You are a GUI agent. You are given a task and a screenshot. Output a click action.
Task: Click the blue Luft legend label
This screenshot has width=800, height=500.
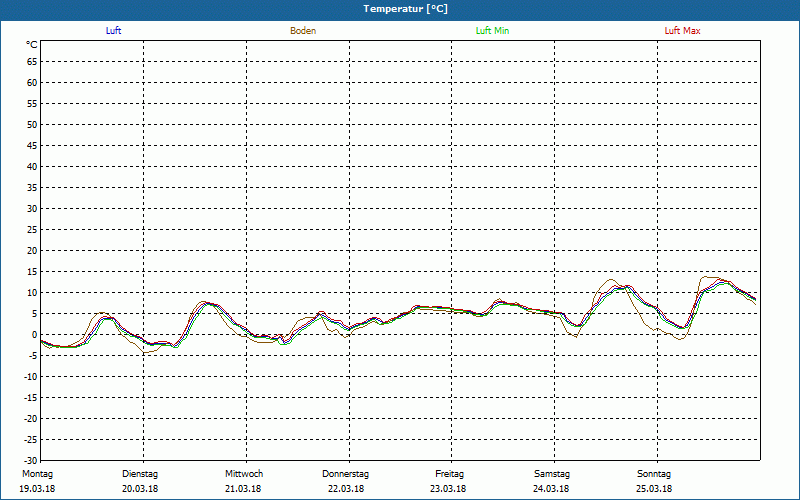[x=113, y=31]
